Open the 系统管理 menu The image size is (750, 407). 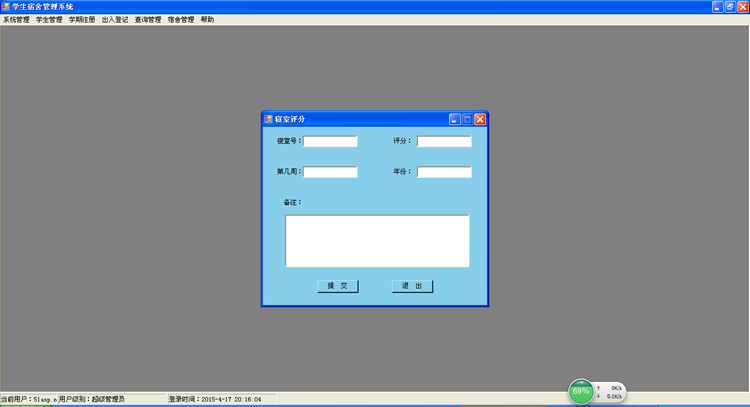(x=16, y=20)
